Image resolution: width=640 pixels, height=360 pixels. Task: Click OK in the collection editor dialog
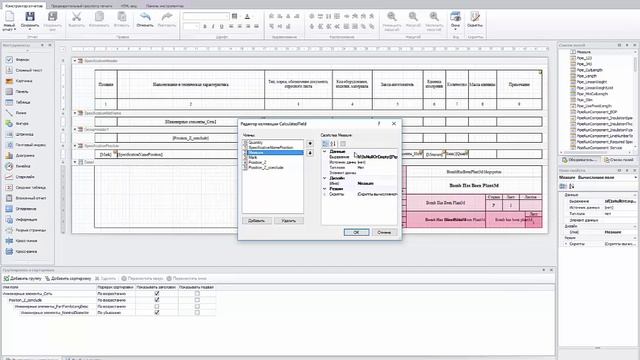click(x=356, y=232)
